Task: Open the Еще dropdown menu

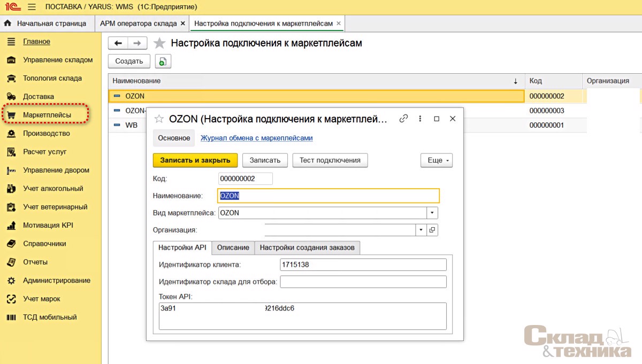Action: click(x=437, y=160)
